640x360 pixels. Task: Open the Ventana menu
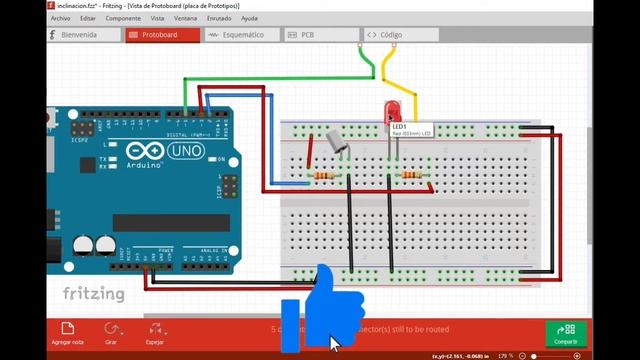coord(185,18)
